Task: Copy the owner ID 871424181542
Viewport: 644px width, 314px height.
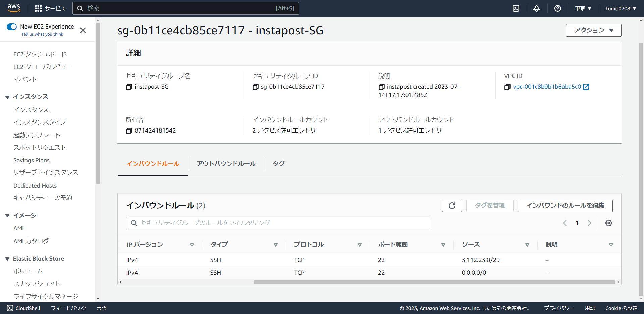Action: pos(129,130)
